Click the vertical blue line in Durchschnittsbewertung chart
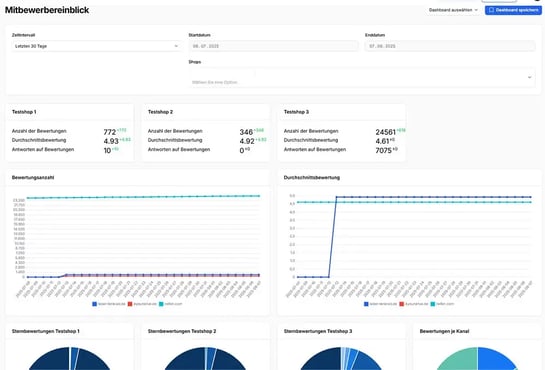The image size is (545, 370). point(333,237)
